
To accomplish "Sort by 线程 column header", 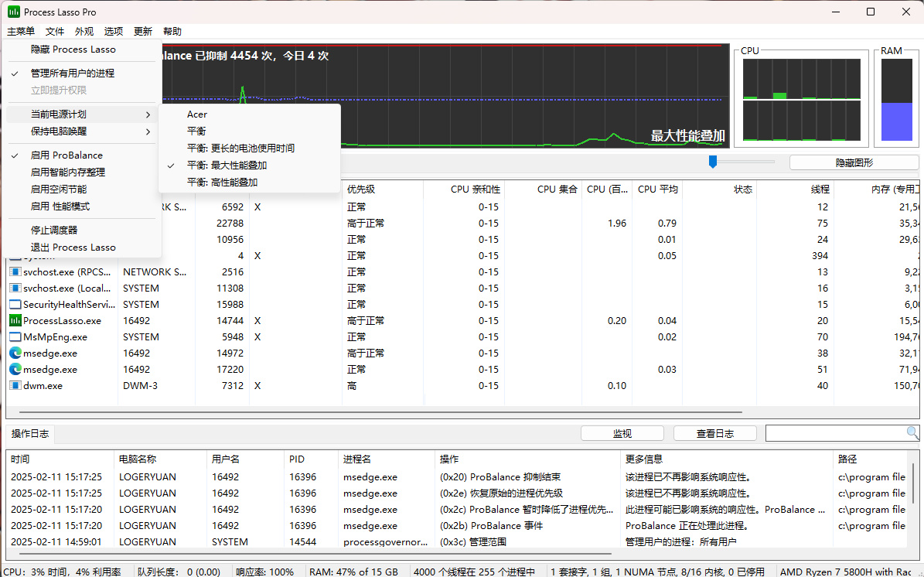I will click(x=796, y=189).
